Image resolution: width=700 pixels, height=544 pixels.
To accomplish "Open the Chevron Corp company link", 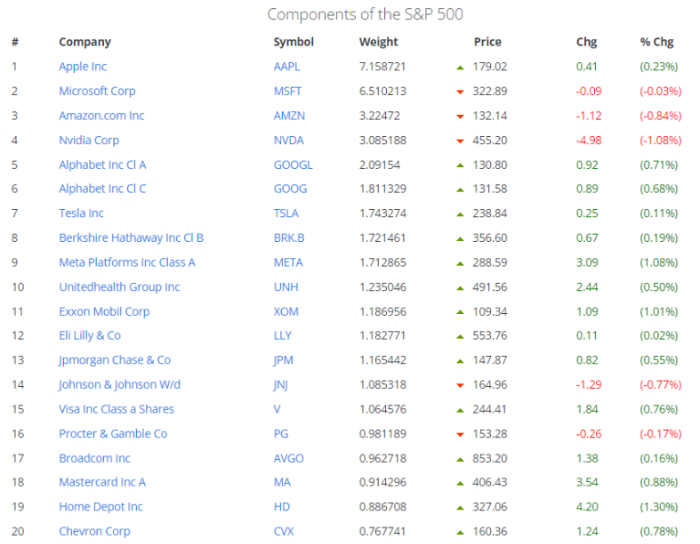I will (94, 532).
